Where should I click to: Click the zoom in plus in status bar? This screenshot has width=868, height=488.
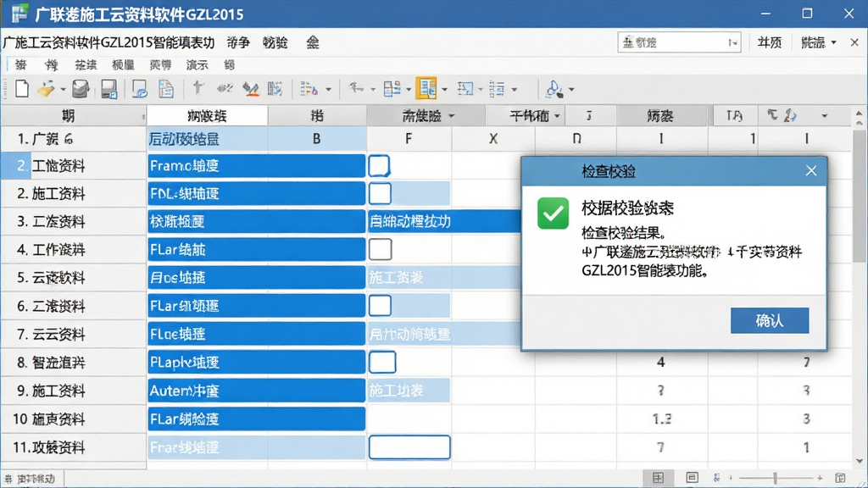pyautogui.click(x=820, y=478)
